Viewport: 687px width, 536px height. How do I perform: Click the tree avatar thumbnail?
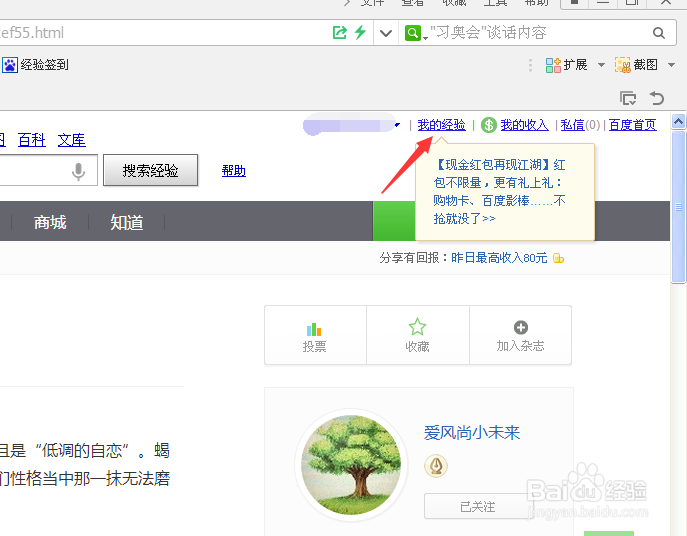pyautogui.click(x=351, y=465)
